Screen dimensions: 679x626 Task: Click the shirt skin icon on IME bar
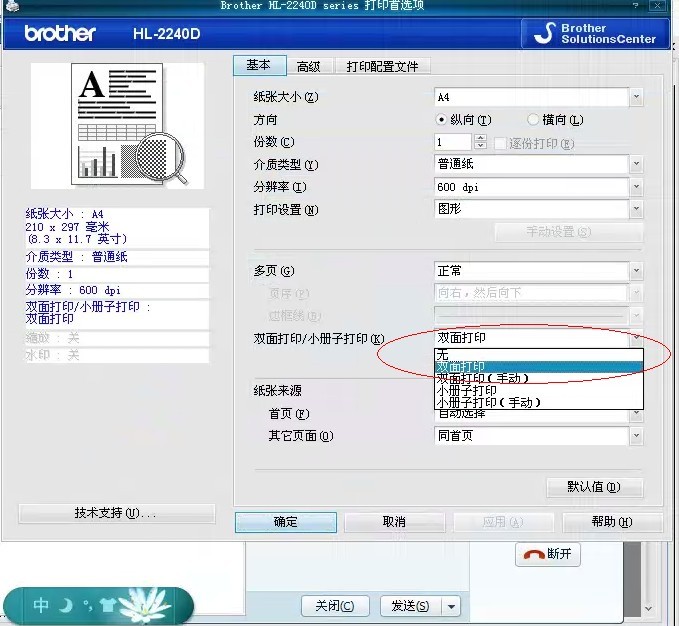click(x=107, y=605)
